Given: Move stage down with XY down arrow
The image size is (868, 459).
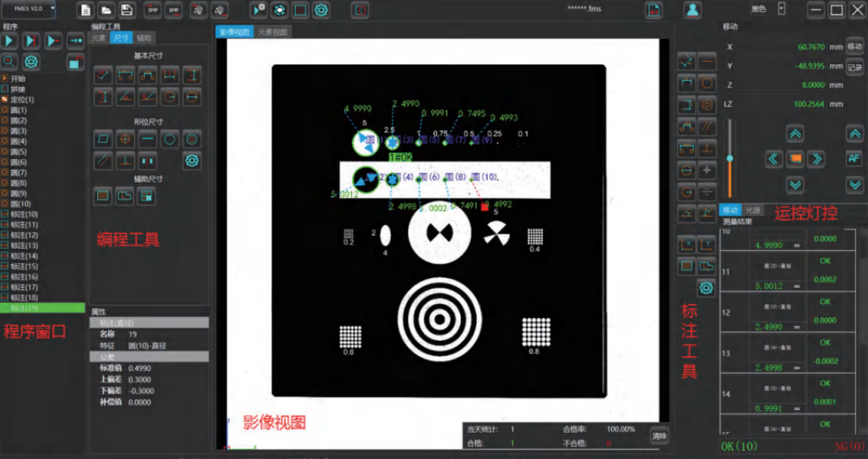Looking at the screenshot, I should pos(795,183).
